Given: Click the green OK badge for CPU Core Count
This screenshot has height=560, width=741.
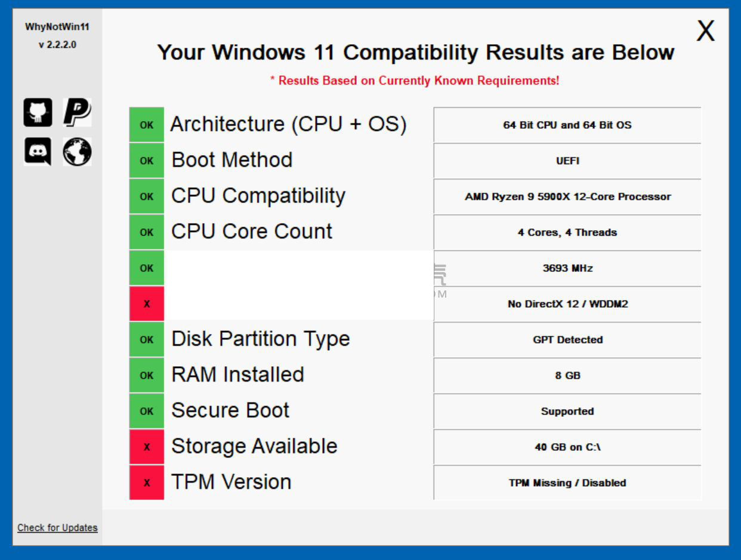Looking at the screenshot, I should pos(146,232).
